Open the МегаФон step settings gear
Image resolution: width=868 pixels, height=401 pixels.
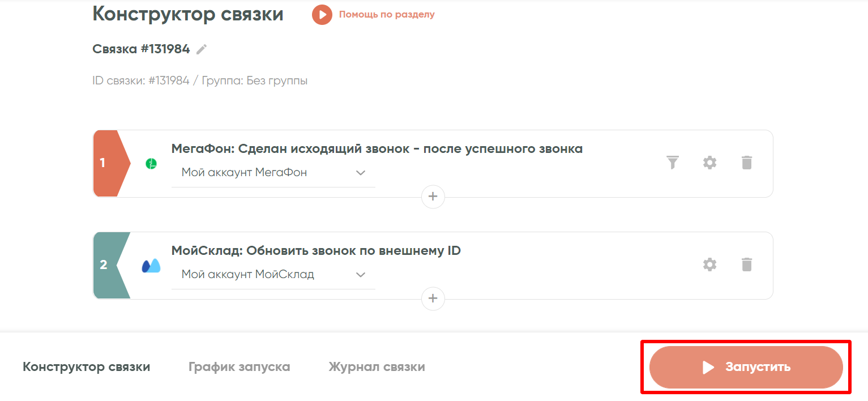click(709, 163)
